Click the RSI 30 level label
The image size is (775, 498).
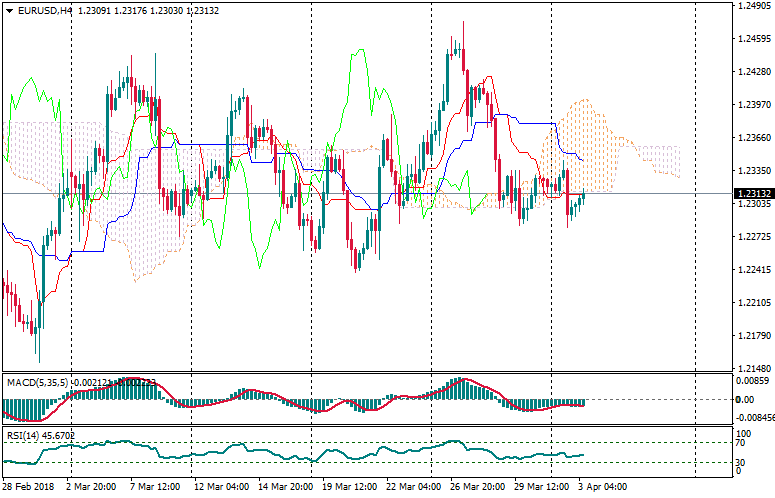741,462
